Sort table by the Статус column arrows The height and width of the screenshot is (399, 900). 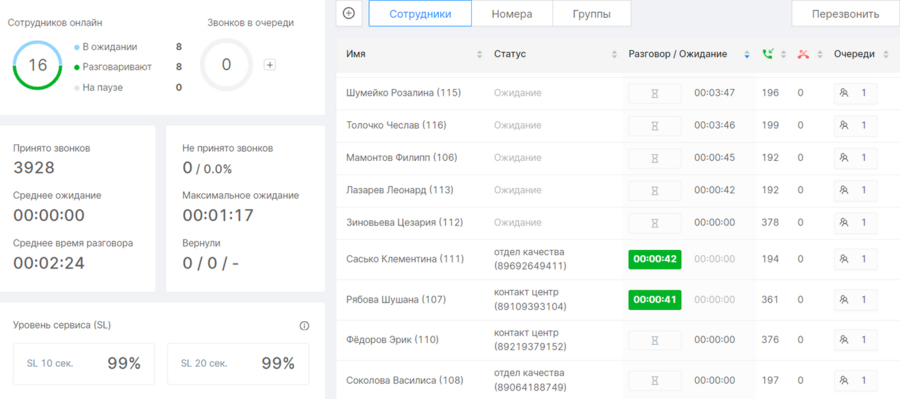point(615,55)
